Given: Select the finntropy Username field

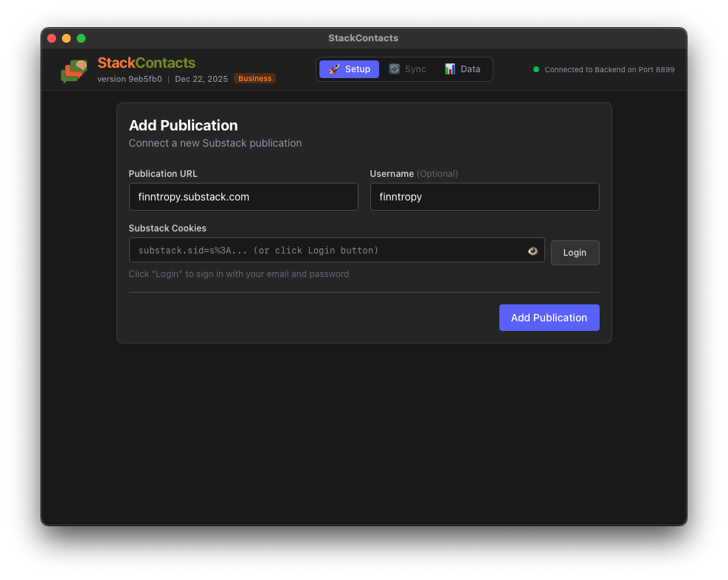Looking at the screenshot, I should point(485,197).
